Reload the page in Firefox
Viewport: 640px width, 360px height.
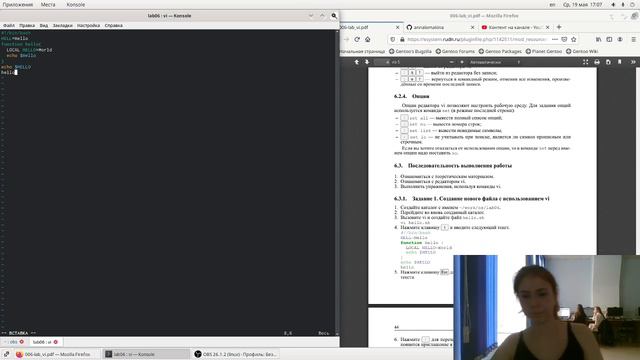coord(357,39)
